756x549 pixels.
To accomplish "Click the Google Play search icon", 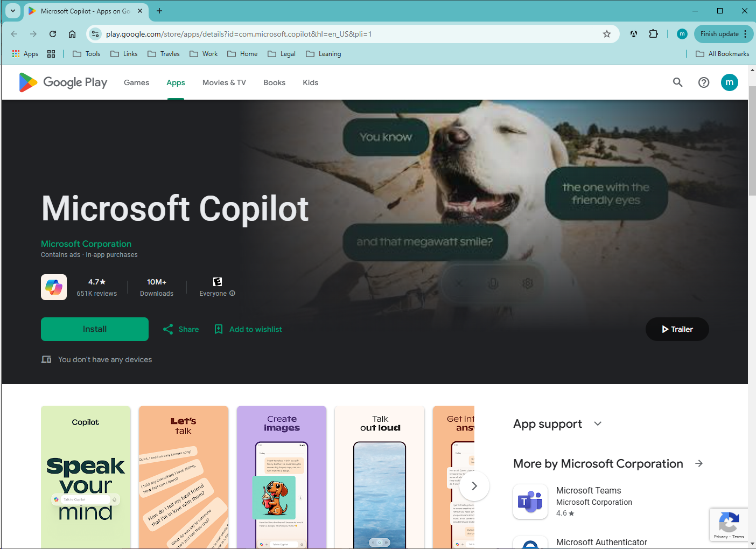I will pos(677,82).
